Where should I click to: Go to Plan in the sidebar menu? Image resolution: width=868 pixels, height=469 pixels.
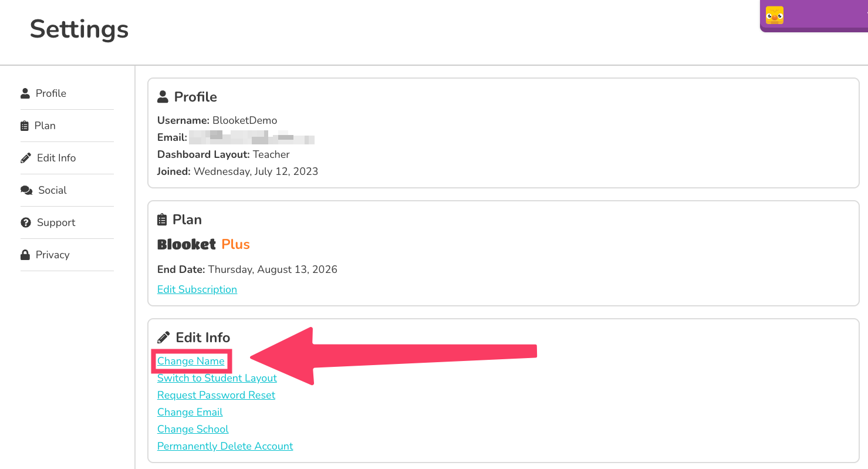[45, 126]
